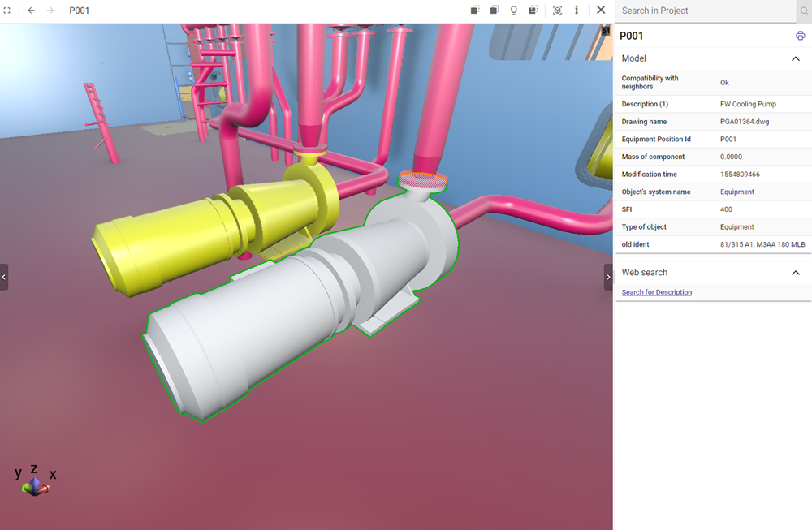Click the search magnifier icon

804,11
